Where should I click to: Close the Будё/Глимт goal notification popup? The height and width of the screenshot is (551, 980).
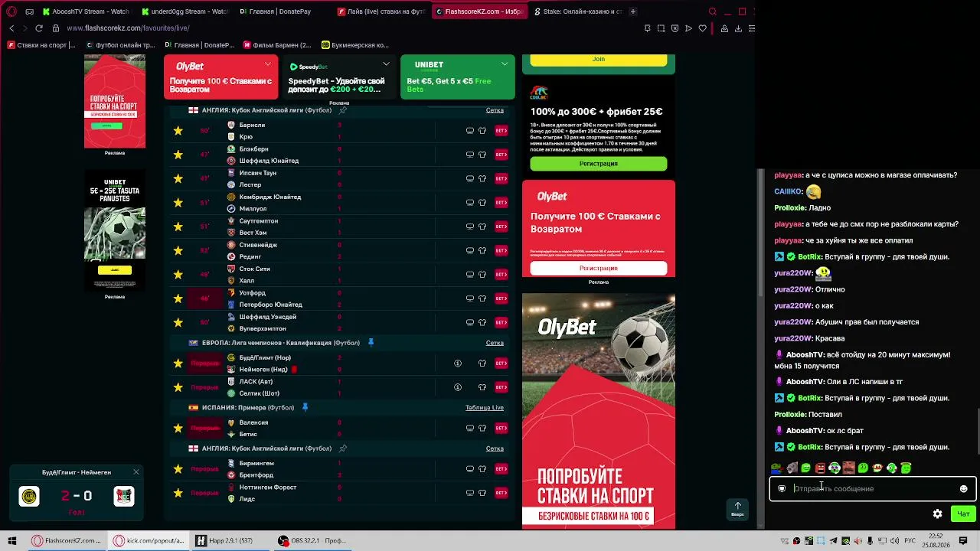click(x=136, y=472)
